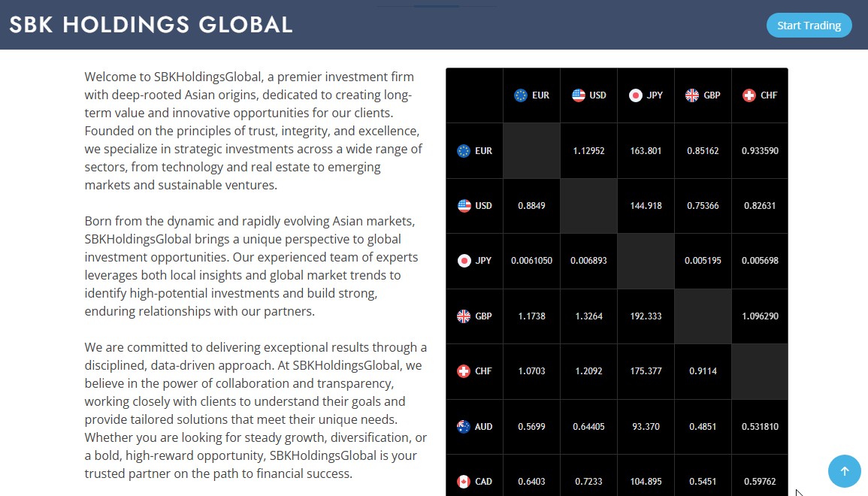The width and height of the screenshot is (868, 496).
Task: Click the CHF to EUR rate 1.0703
Action: [x=531, y=371]
